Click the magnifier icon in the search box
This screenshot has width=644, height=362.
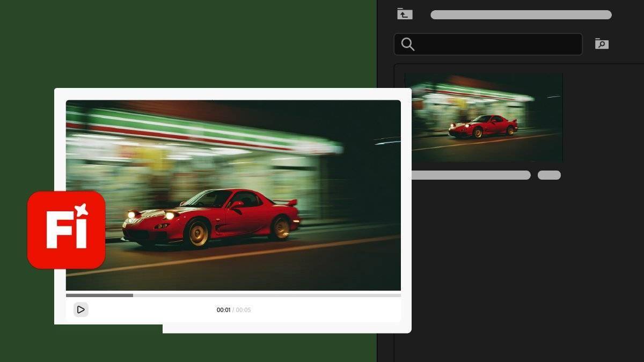tap(408, 45)
